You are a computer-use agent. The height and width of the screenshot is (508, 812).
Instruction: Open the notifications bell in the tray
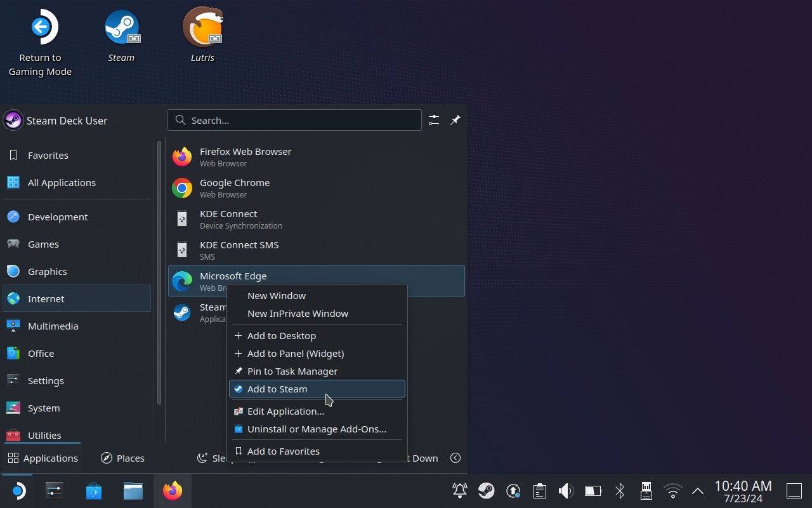(459, 490)
